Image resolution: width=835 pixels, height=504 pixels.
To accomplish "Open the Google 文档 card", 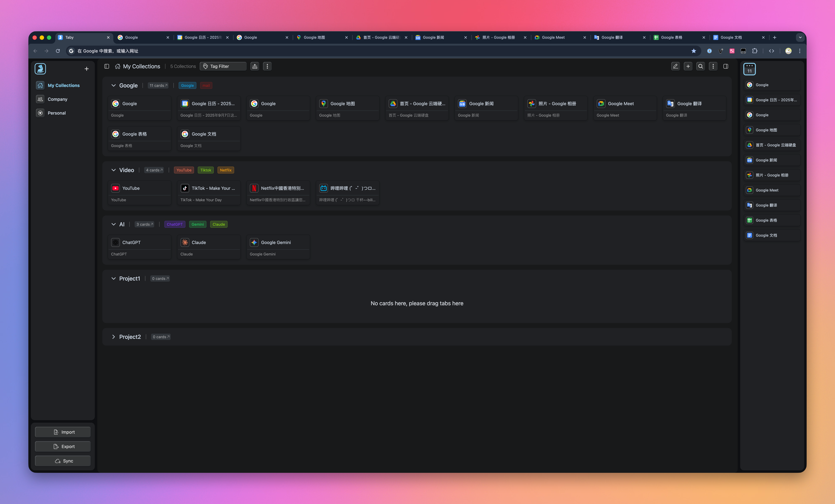I will 209,139.
